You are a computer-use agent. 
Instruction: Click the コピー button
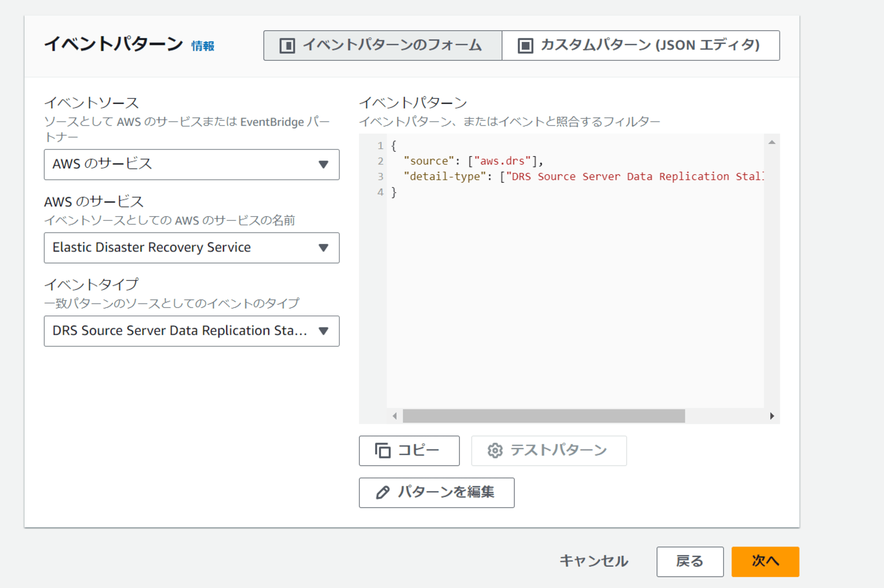[x=409, y=451]
